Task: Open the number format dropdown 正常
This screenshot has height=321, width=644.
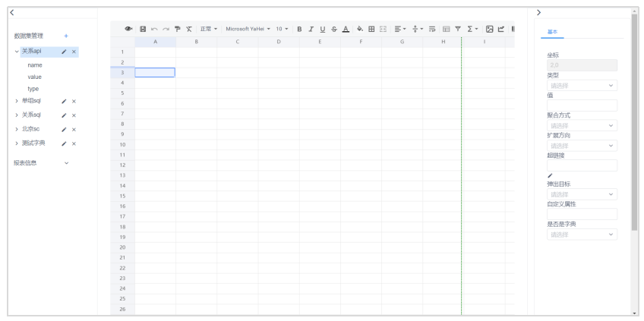Action: pos(209,29)
